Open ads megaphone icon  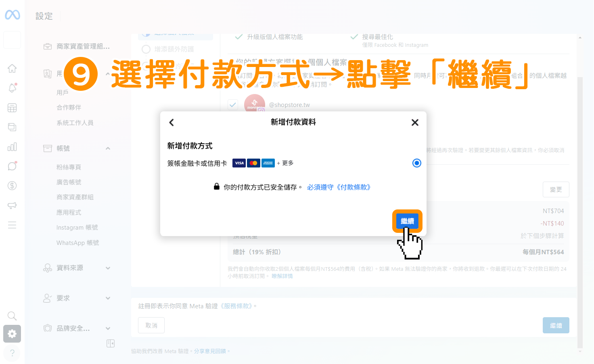(12, 205)
